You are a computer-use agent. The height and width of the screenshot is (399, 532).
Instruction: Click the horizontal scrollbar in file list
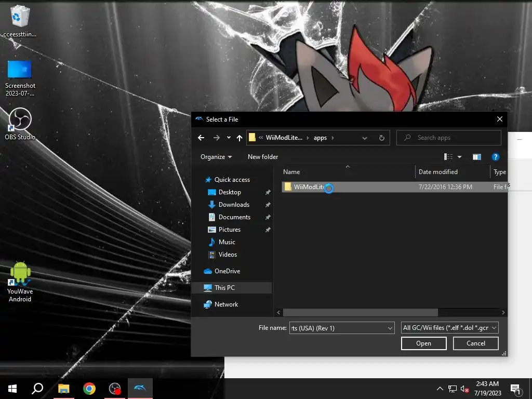(x=361, y=312)
